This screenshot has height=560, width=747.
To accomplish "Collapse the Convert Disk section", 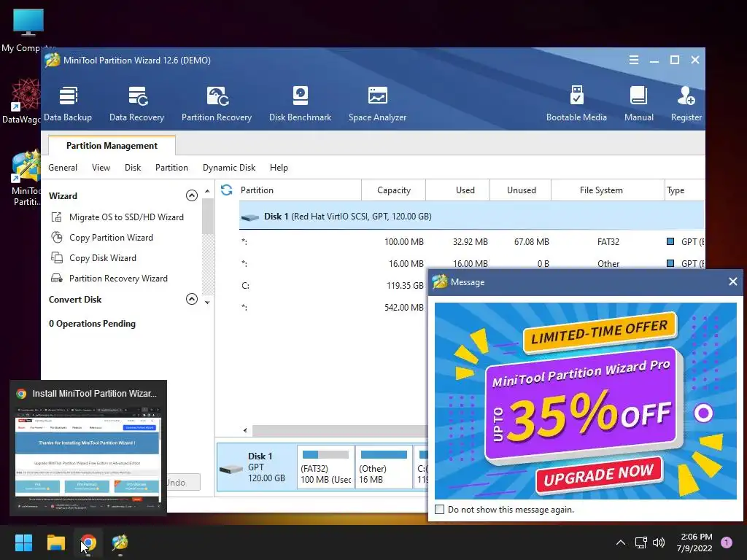I will click(x=192, y=299).
